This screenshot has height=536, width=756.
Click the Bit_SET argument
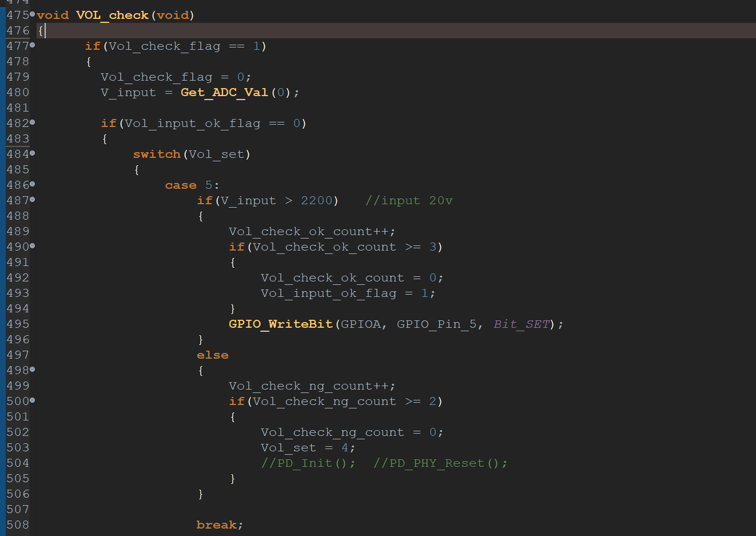coord(522,324)
